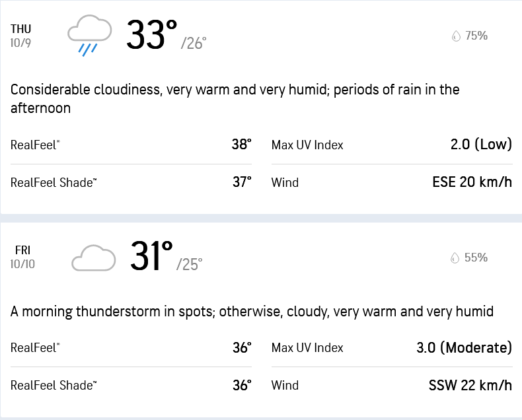Click Friday's RealFeel 36° row

[131, 348]
